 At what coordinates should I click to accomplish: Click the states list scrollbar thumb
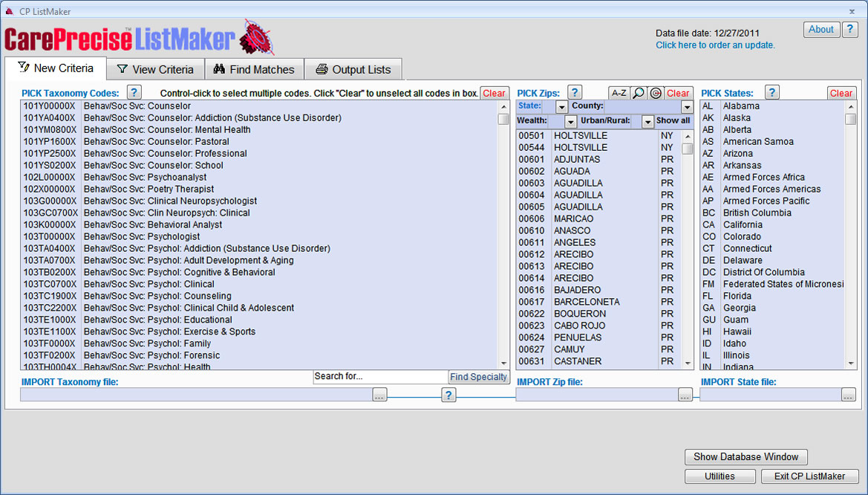(851, 119)
